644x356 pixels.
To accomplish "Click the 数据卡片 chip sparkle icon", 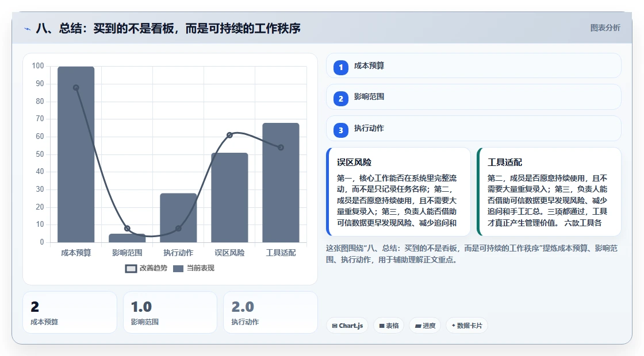I will click(454, 325).
